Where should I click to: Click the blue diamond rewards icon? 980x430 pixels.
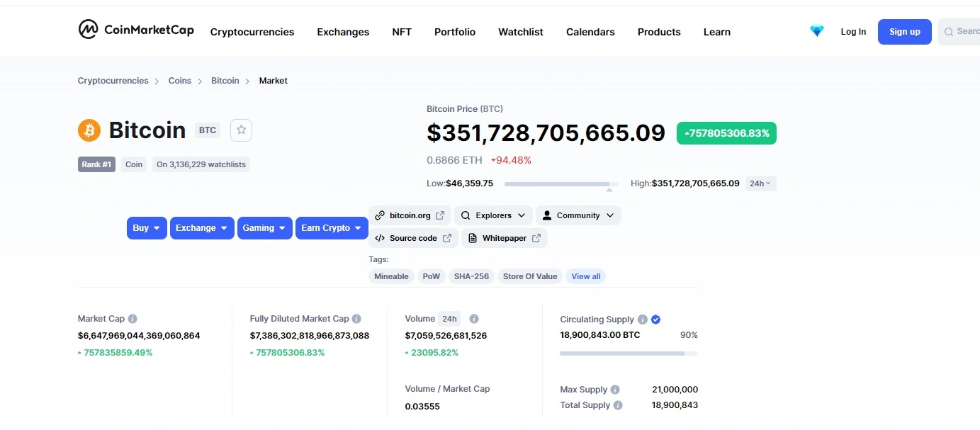pos(817,31)
